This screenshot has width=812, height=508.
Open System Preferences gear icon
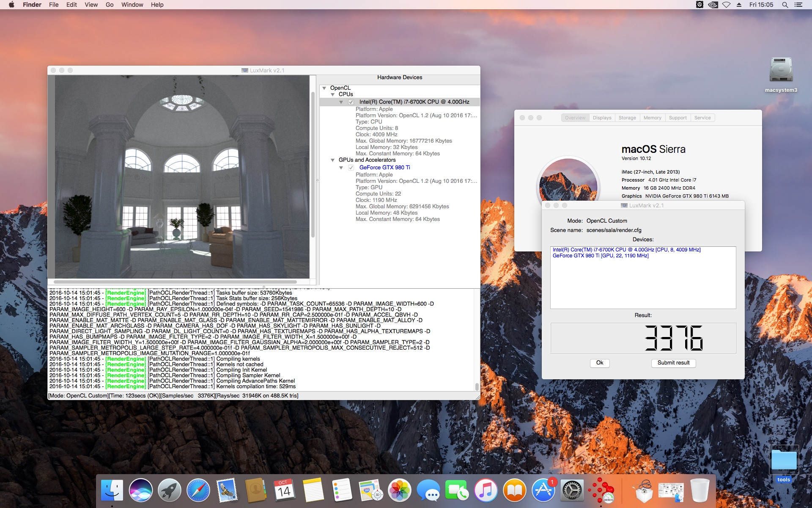tap(572, 490)
